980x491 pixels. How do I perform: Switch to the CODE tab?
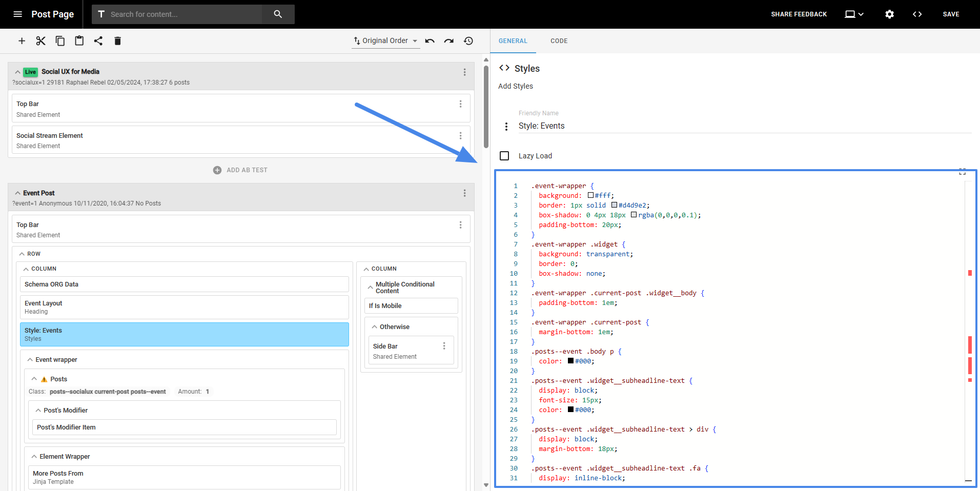559,41
